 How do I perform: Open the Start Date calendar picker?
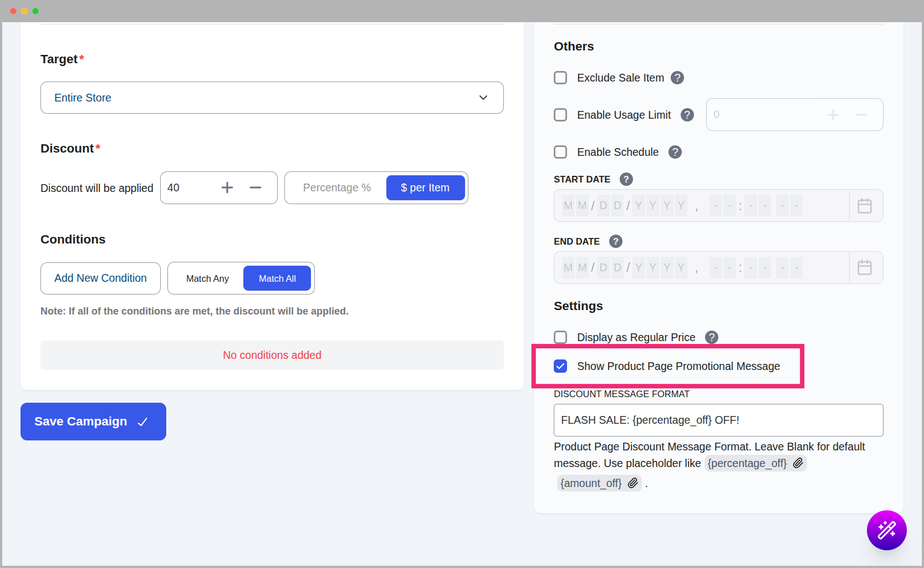[864, 206]
